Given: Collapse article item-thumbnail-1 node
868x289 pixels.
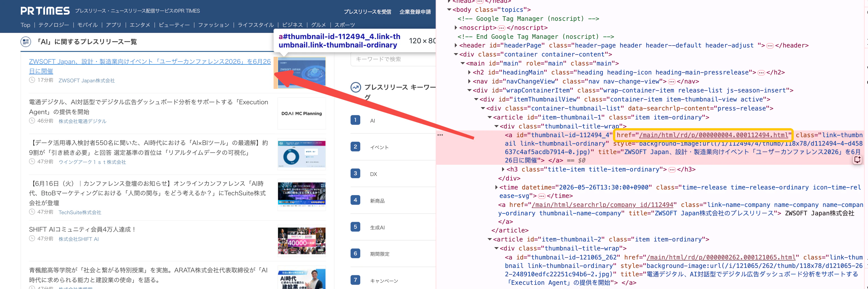Looking at the screenshot, I should (490, 118).
